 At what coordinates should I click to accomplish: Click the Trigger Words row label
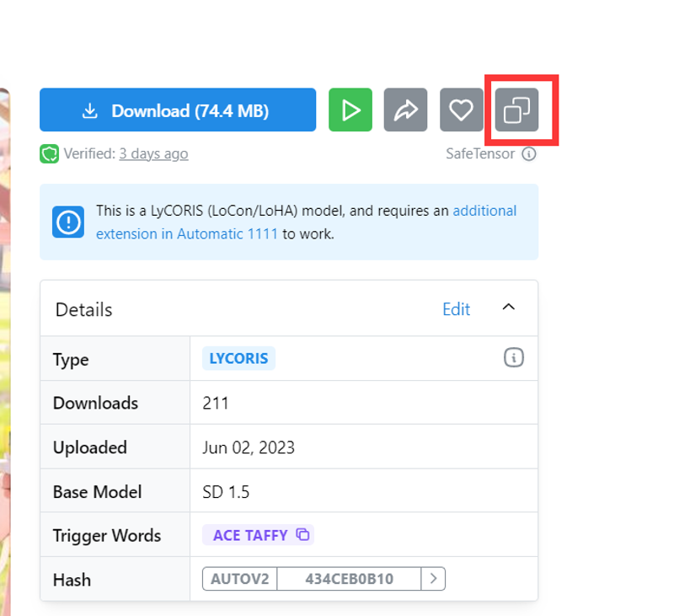tap(107, 536)
